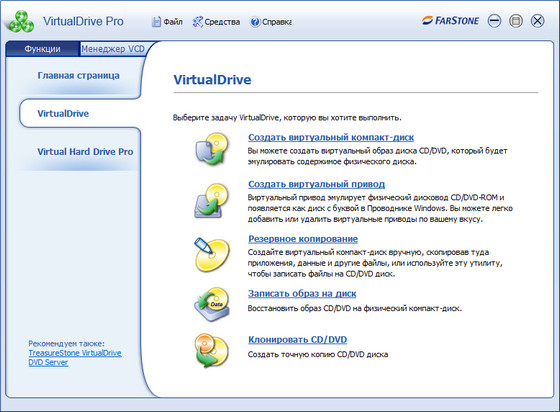Click the Средства tools icon
560x412 pixels.
point(198,22)
